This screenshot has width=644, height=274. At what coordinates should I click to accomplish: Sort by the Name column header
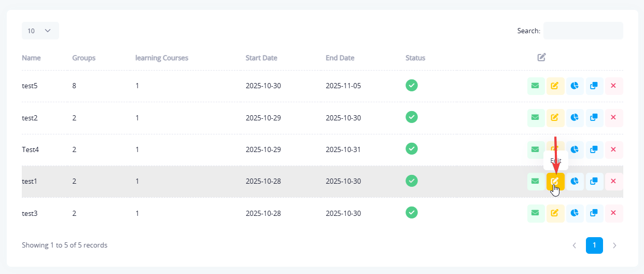coord(31,58)
